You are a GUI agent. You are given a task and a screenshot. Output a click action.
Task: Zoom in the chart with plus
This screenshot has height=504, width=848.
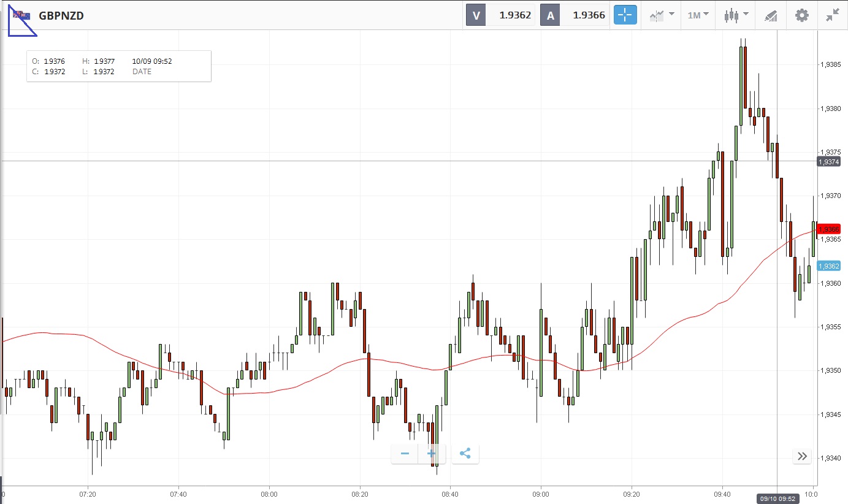click(x=432, y=454)
